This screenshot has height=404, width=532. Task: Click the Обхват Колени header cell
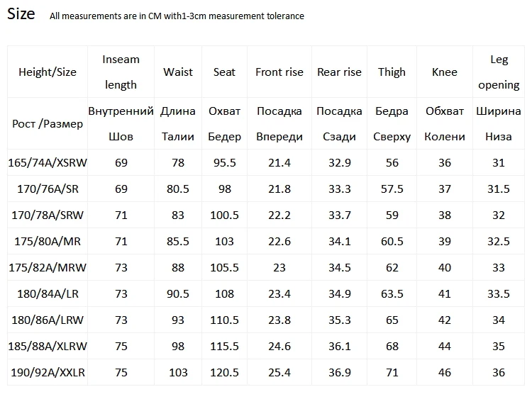pos(445,124)
